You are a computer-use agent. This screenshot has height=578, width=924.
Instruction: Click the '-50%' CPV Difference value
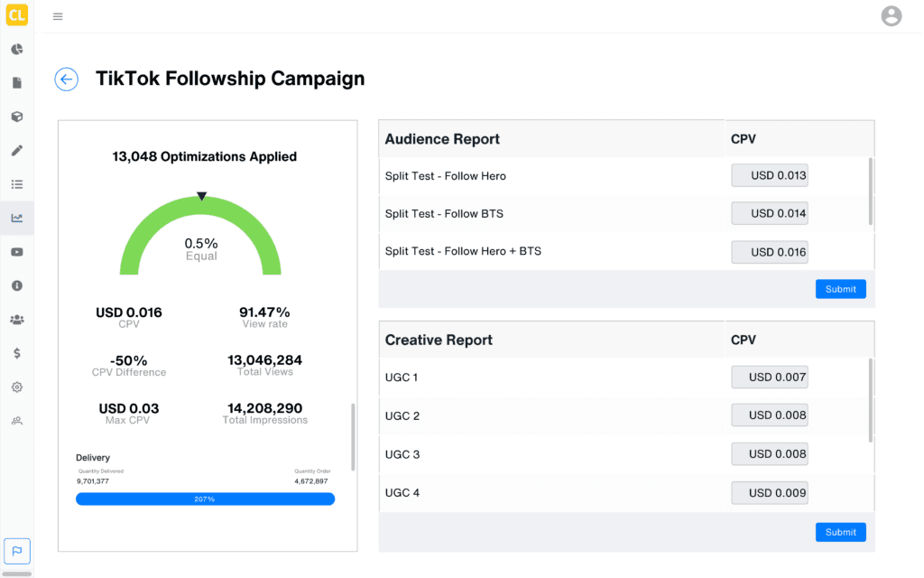tap(128, 360)
